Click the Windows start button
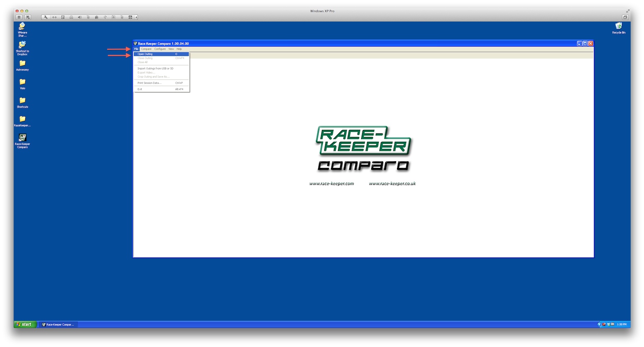 [x=25, y=325]
